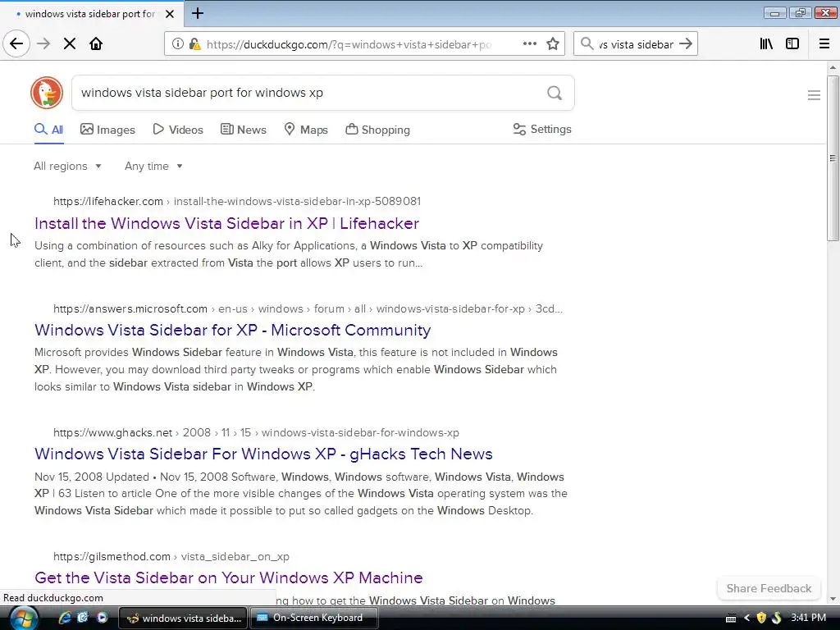Launch Internet Explorer from quick launch
The image size is (840, 630).
tap(65, 618)
